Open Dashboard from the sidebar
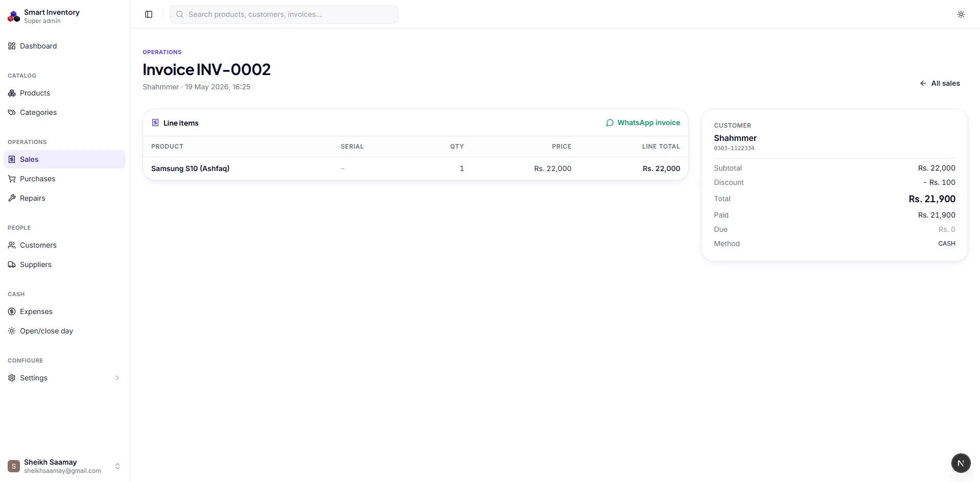 [64, 46]
